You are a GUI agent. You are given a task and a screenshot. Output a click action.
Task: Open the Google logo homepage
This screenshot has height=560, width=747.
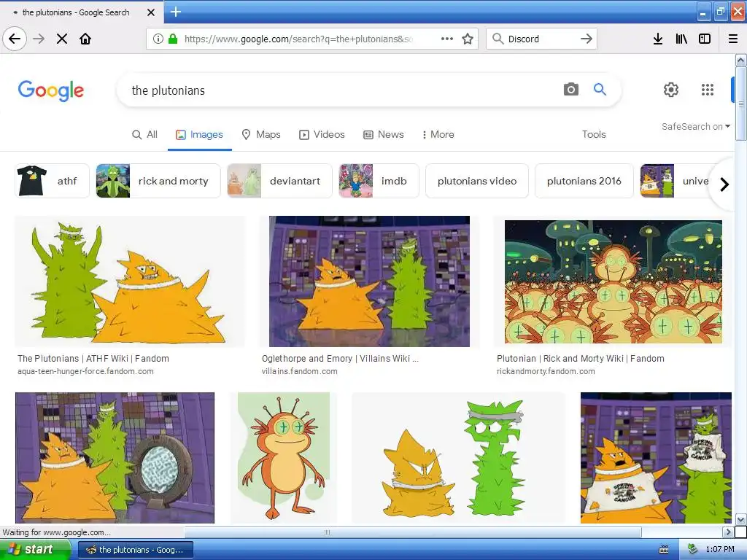[51, 90]
